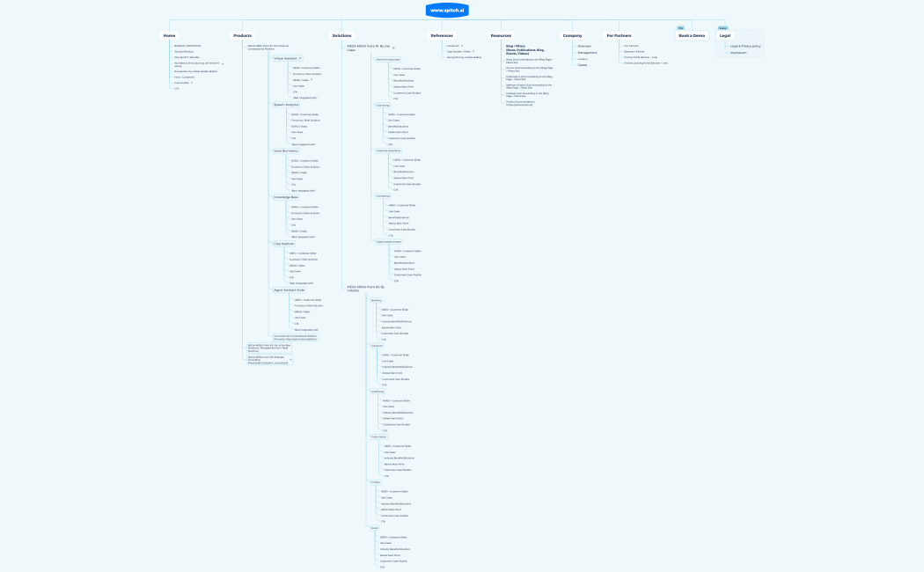The width and height of the screenshot is (924, 572).
Task: Click the icon beside Case Studies + Filters
Action: click(x=474, y=51)
